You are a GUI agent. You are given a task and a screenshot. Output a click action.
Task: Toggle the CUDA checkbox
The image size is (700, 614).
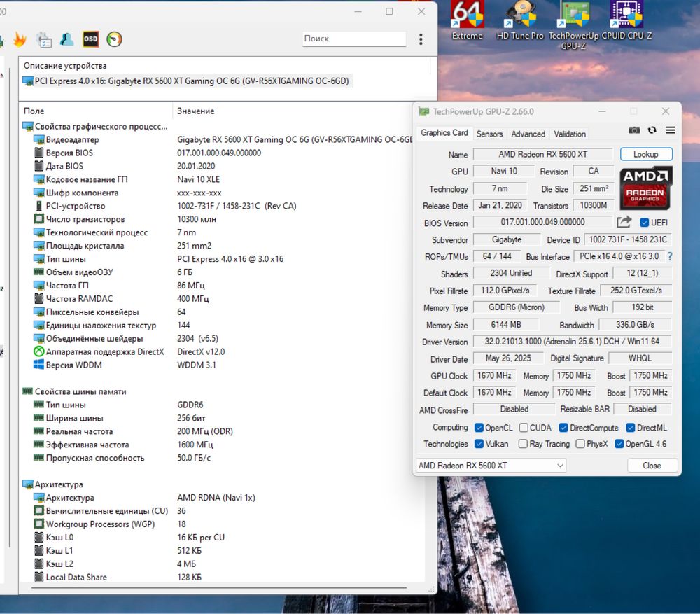click(524, 428)
